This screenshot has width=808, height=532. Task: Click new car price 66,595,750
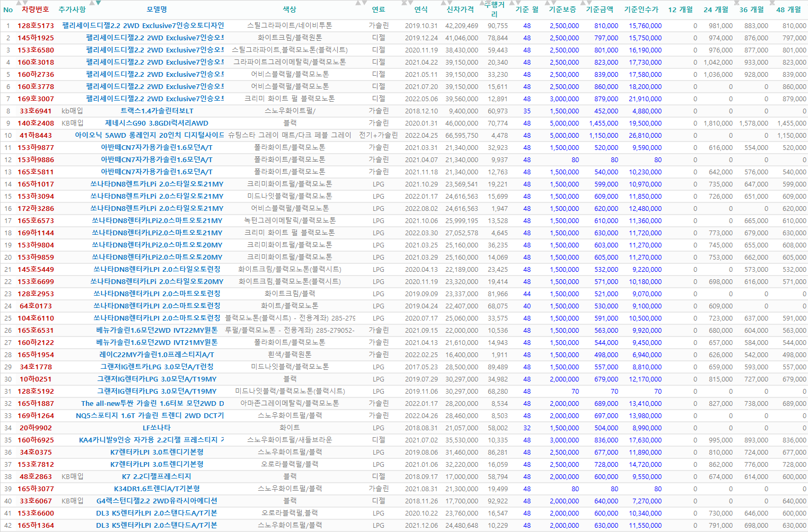click(x=462, y=135)
